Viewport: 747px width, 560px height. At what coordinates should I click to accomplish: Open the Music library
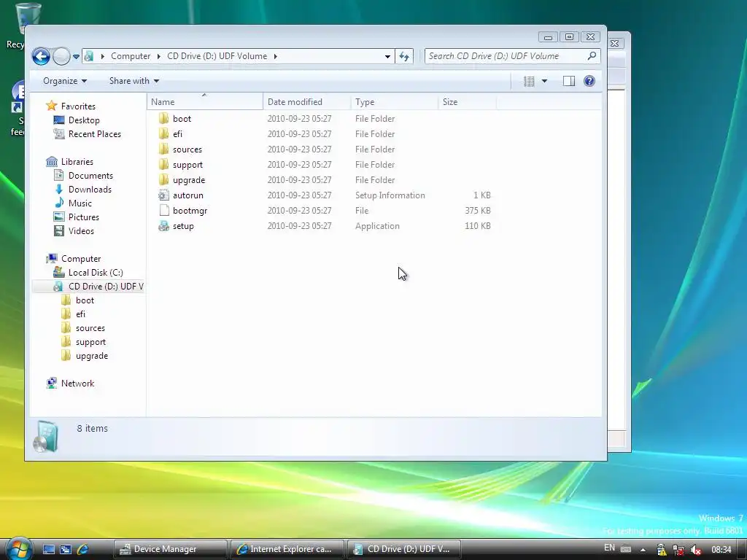[x=80, y=203]
